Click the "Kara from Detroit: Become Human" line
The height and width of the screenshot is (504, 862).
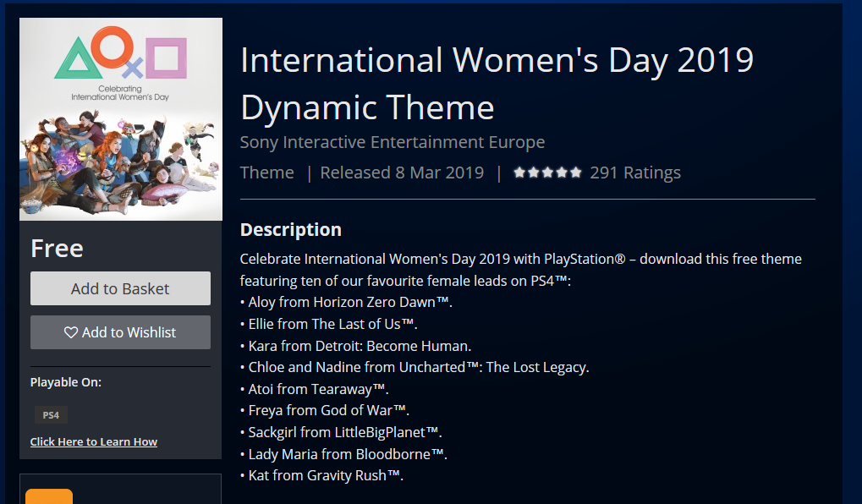click(355, 346)
